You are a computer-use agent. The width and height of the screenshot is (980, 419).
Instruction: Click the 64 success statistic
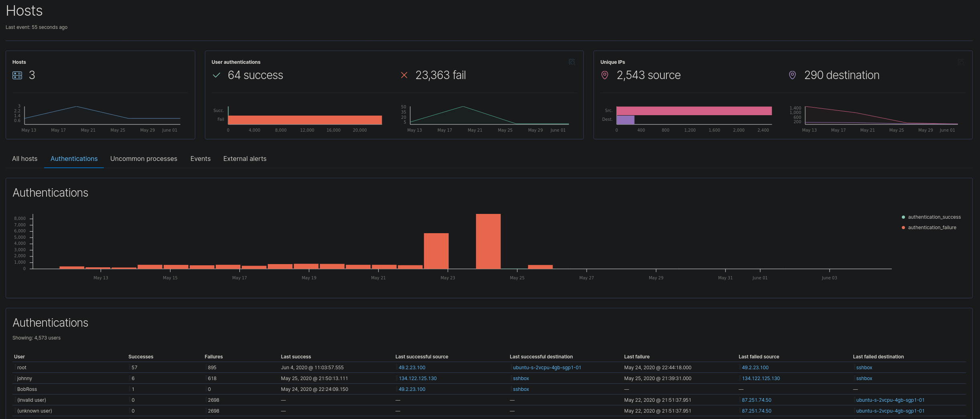255,75
